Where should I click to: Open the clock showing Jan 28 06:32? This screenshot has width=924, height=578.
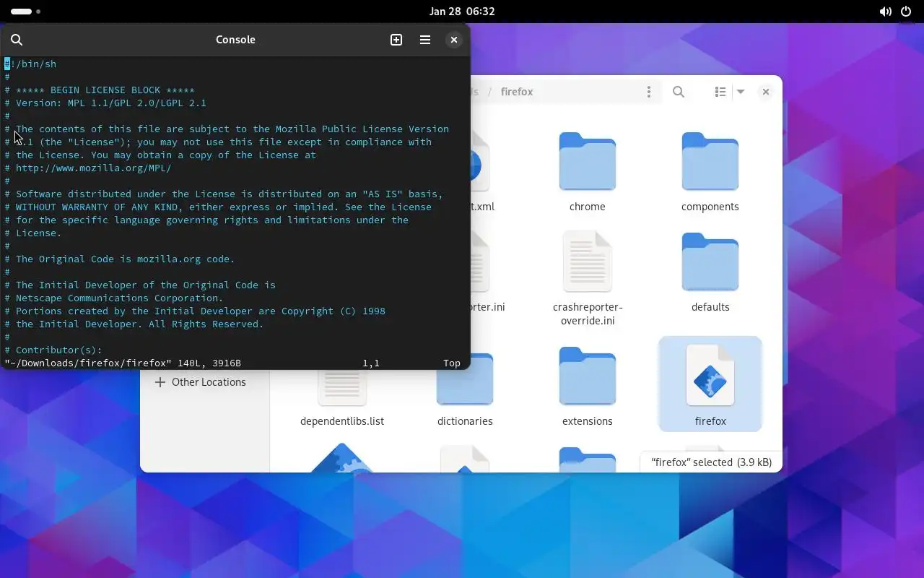point(462,12)
